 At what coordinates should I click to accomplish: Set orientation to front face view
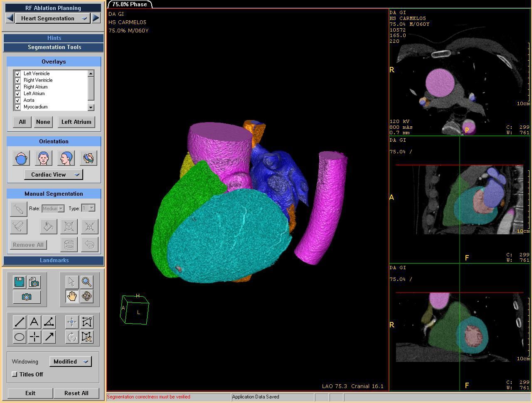click(43, 158)
